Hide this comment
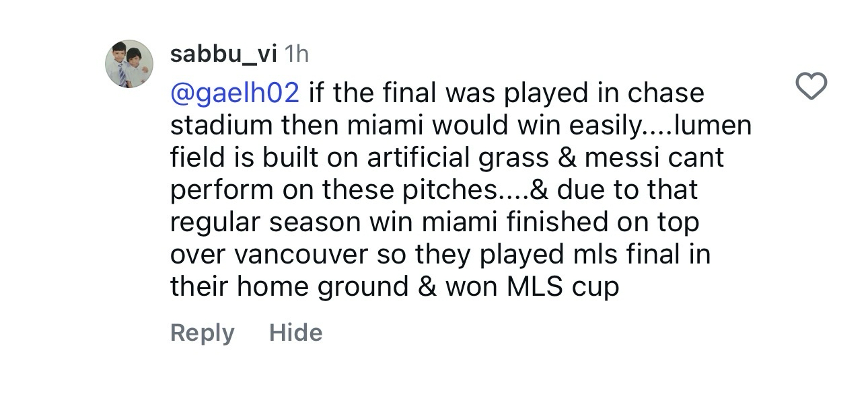This screenshot has height=402, width=868. (x=295, y=333)
